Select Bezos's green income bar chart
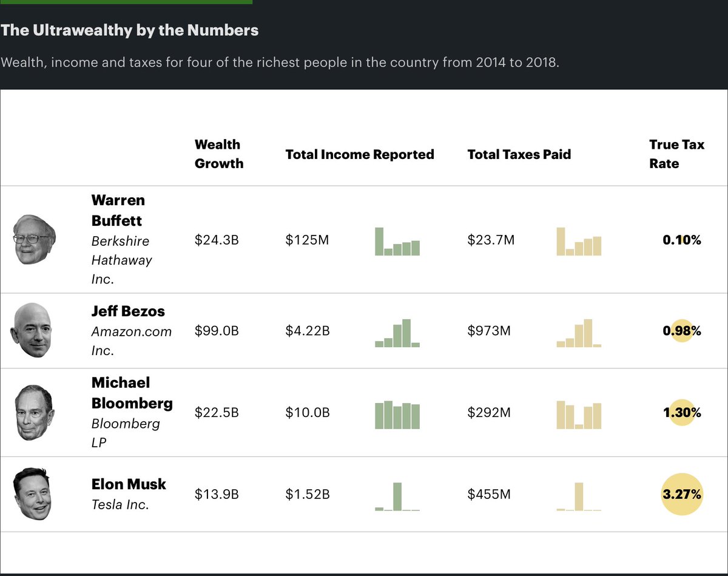Viewport: 728px width, 576px height. coord(397,333)
